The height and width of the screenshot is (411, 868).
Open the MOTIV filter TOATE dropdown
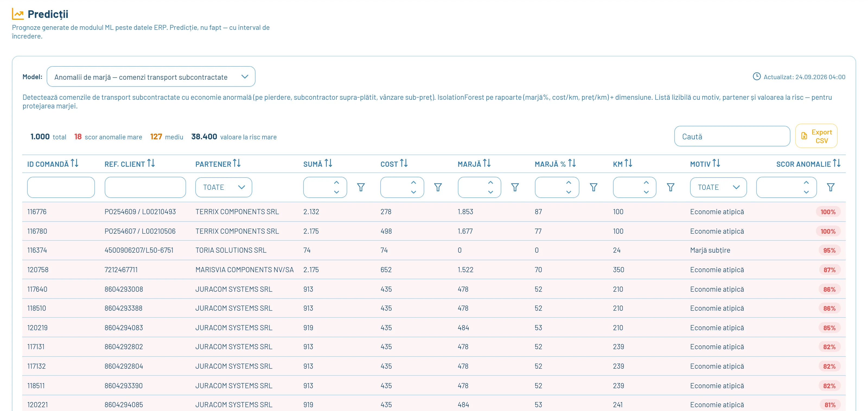click(x=718, y=187)
